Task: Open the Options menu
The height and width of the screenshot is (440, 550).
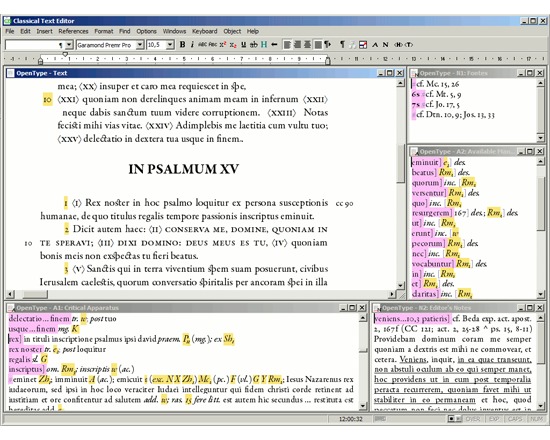Action: click(146, 31)
